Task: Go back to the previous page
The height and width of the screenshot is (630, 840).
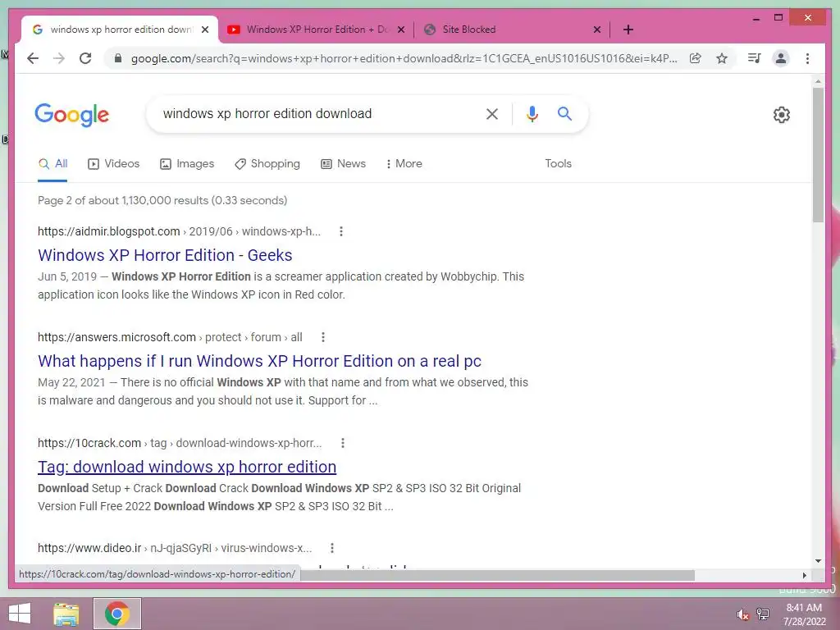Action: point(33,58)
